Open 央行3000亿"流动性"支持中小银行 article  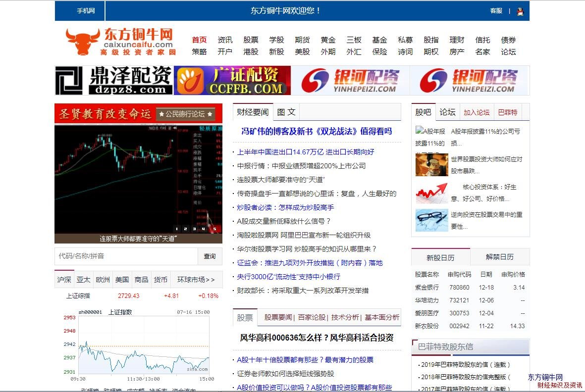click(288, 277)
